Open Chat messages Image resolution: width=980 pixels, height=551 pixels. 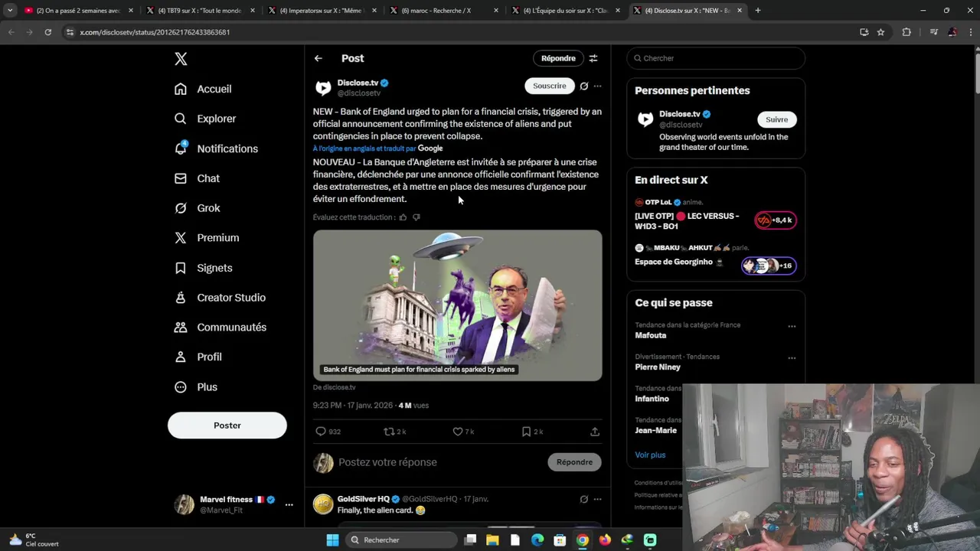pyautogui.click(x=197, y=178)
